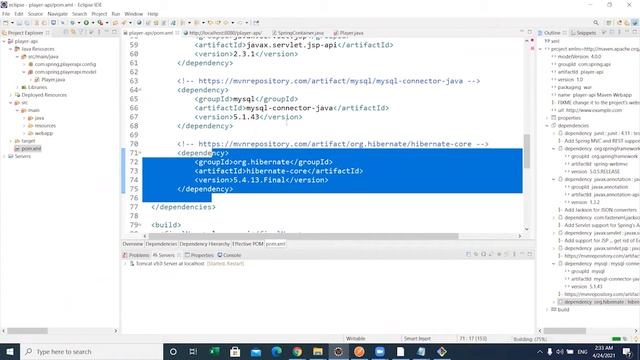This screenshot has height=360, width=640.
Task: Minimize the editor area
Action: (522, 32)
